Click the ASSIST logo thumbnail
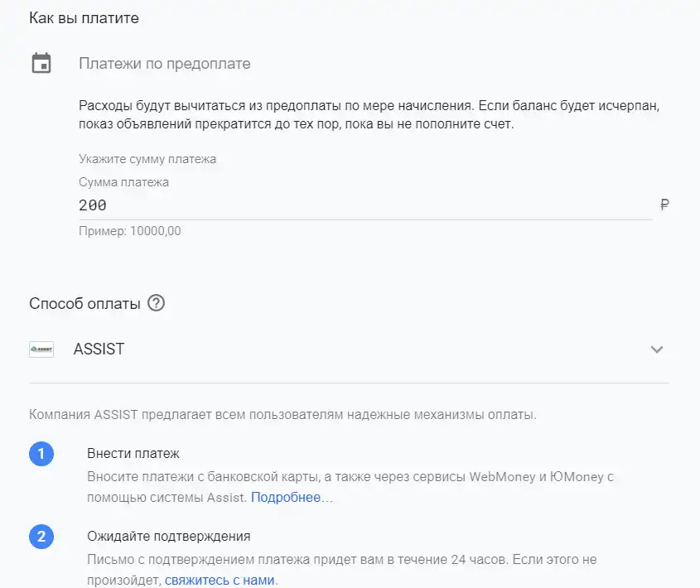This screenshot has height=588, width=700. coord(41,349)
